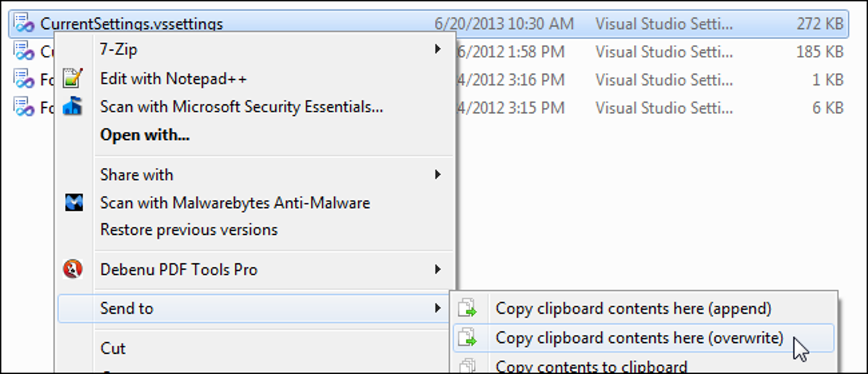Click the append clipboard contents icon
The image size is (868, 374).
[469, 308]
